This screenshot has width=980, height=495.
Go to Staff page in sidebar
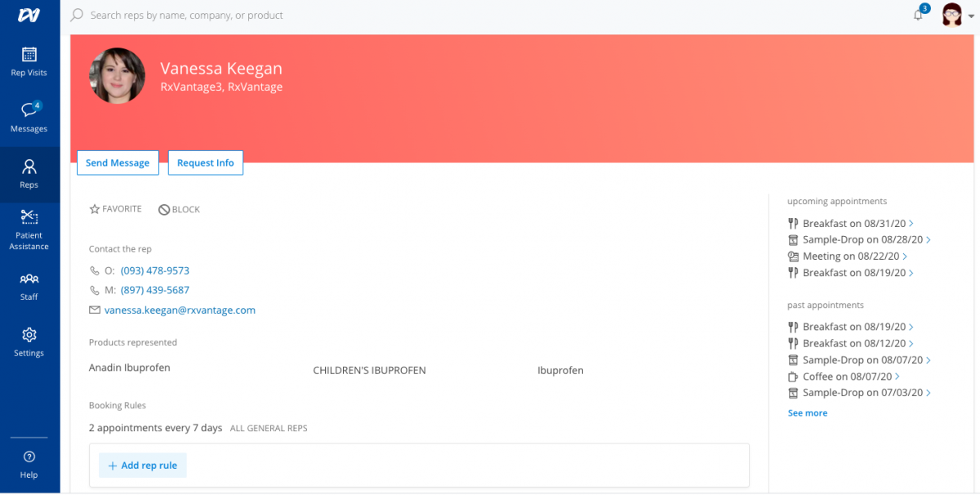[x=29, y=286]
